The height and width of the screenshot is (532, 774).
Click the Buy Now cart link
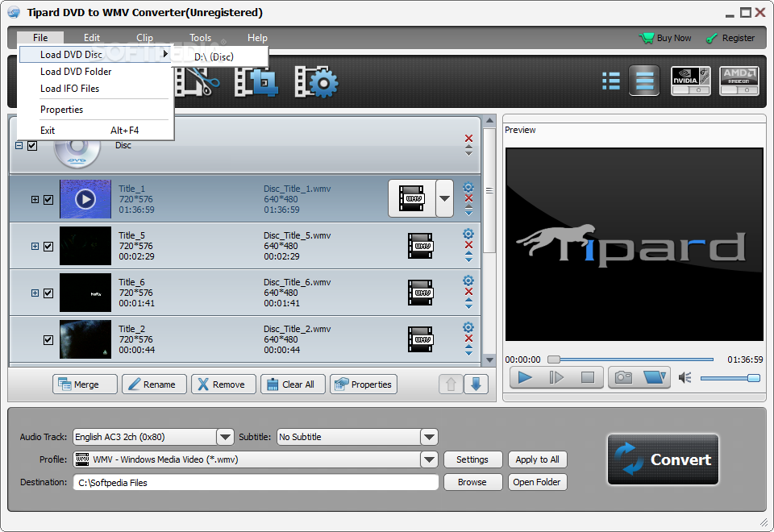click(x=665, y=38)
